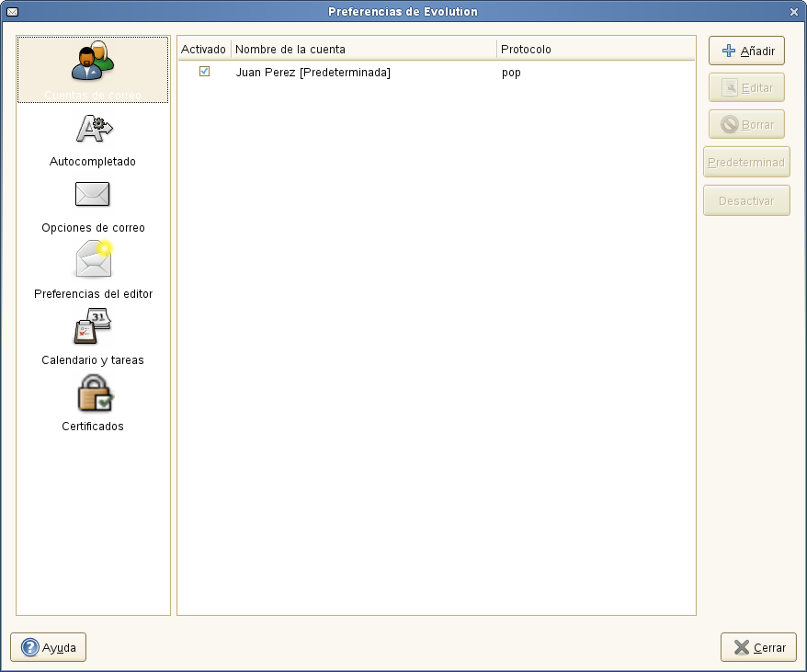Viewport: 807px width, 672px height.
Task: Sort accounts by the Protocolo column header
Action: [596, 50]
